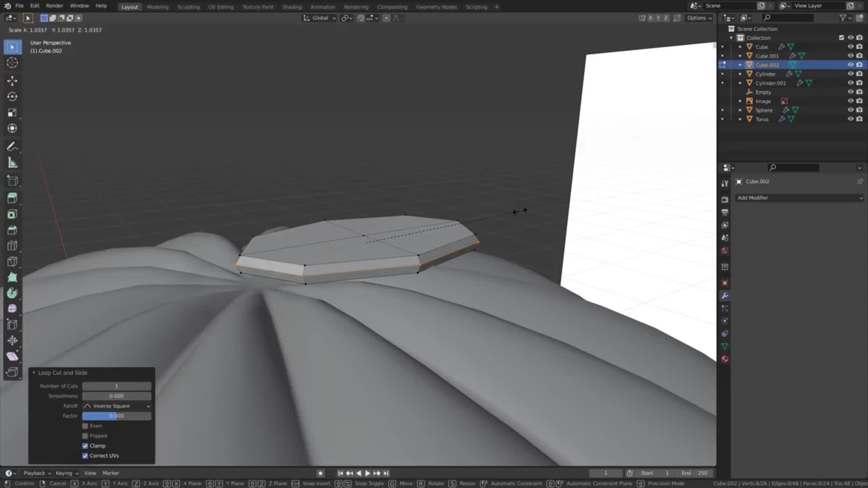Choose the Cursor tool icon
The image size is (868, 488).
pyautogui.click(x=12, y=63)
